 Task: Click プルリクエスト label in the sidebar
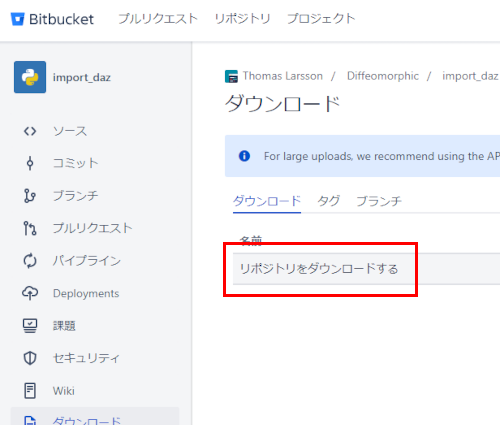tap(93, 228)
